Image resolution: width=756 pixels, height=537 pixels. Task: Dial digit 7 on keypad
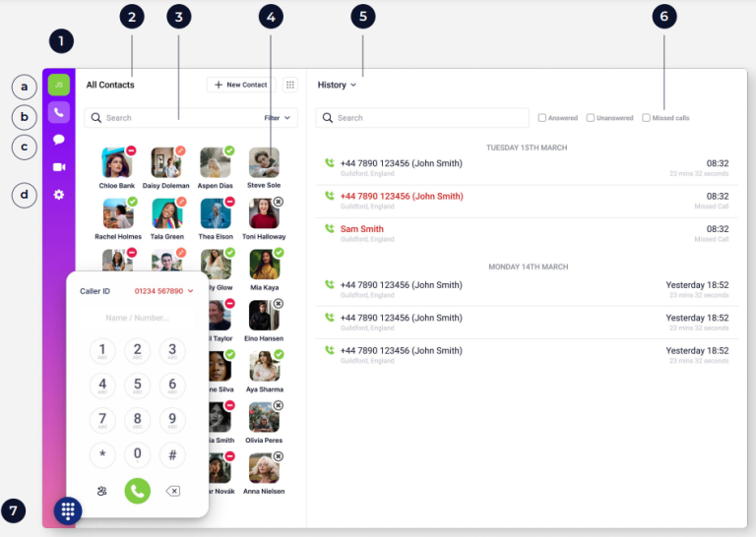click(102, 420)
